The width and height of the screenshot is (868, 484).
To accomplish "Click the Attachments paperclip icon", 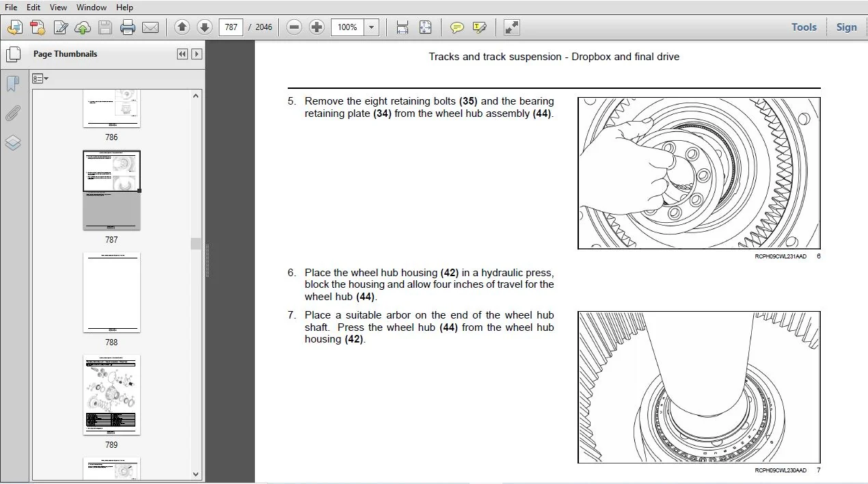I will (13, 113).
